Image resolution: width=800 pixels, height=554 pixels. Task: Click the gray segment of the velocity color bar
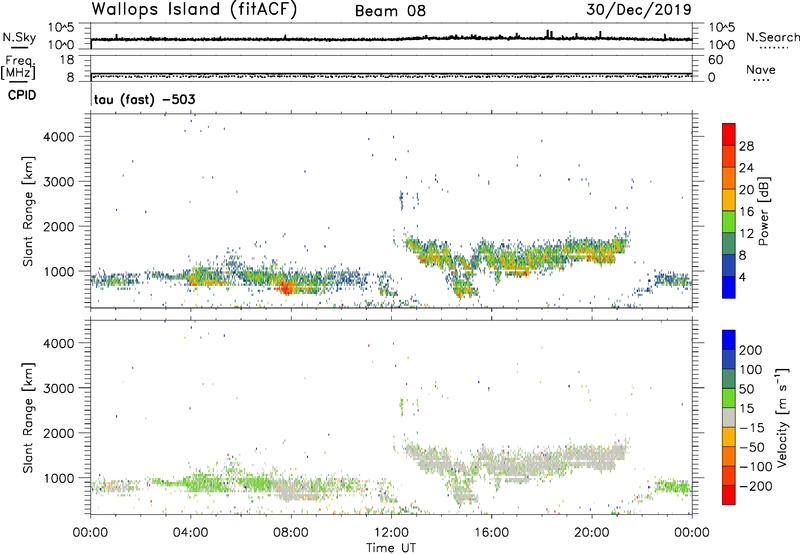pos(729,418)
